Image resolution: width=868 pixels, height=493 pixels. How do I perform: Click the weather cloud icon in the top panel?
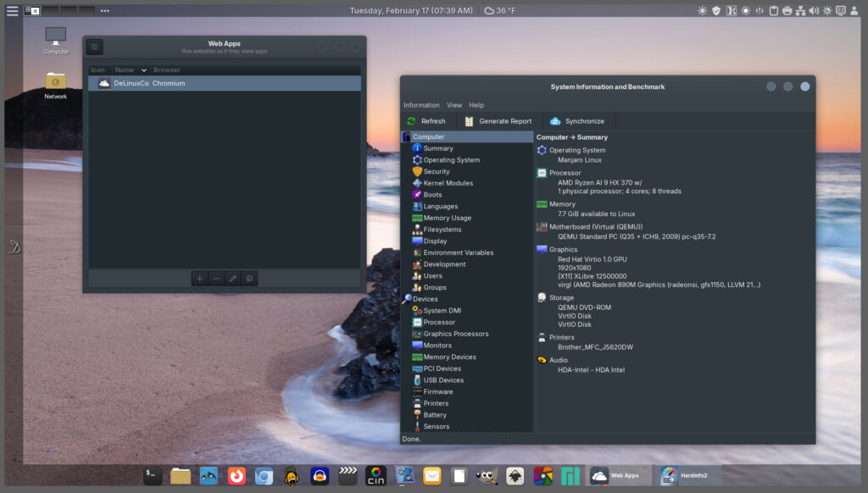[487, 10]
